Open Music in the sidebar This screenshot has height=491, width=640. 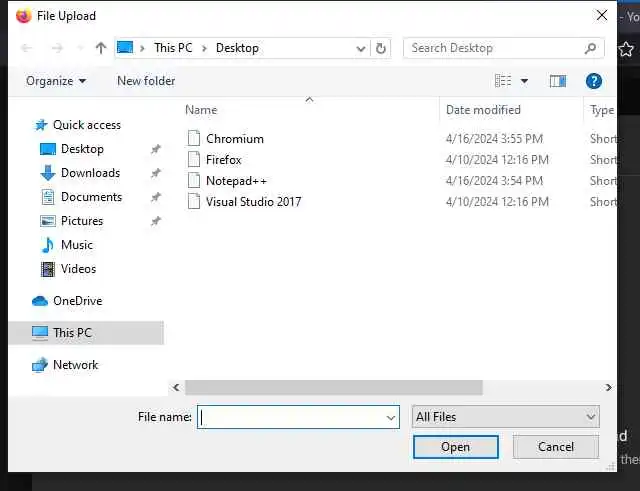(77, 245)
